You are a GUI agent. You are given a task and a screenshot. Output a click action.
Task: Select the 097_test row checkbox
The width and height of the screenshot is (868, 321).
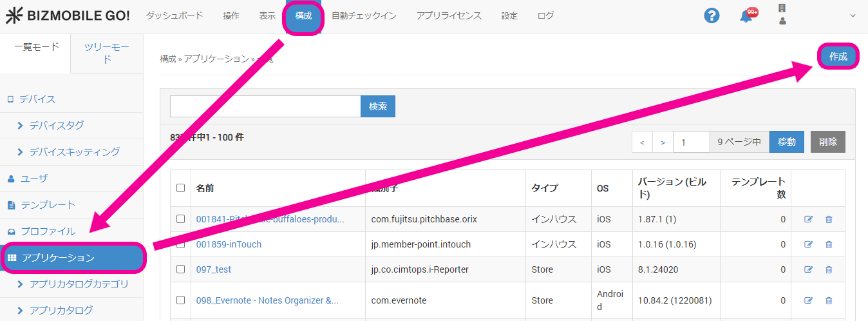point(180,269)
